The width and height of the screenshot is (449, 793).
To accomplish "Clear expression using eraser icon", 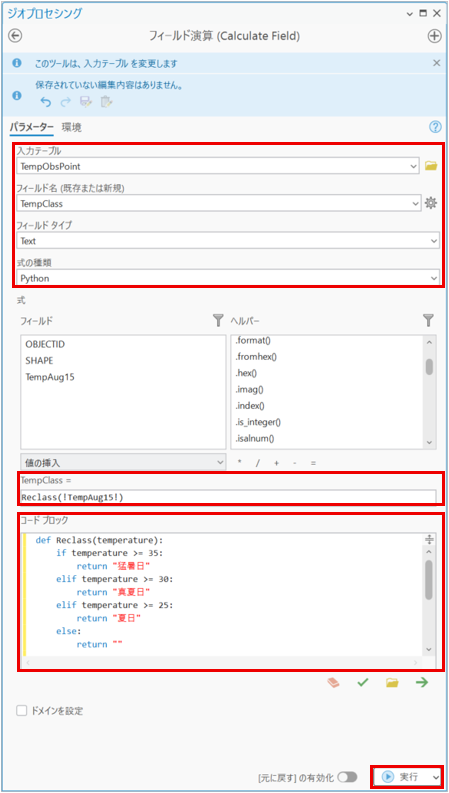I will (333, 682).
